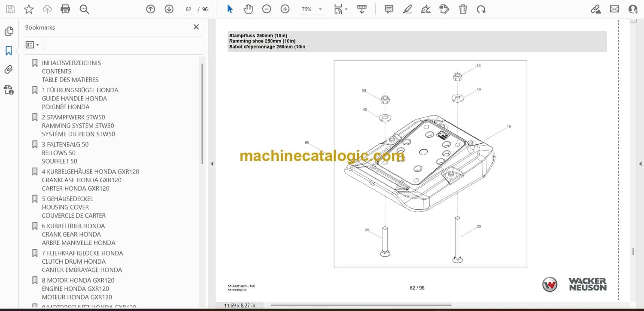Close the Bookmarks panel

click(196, 27)
